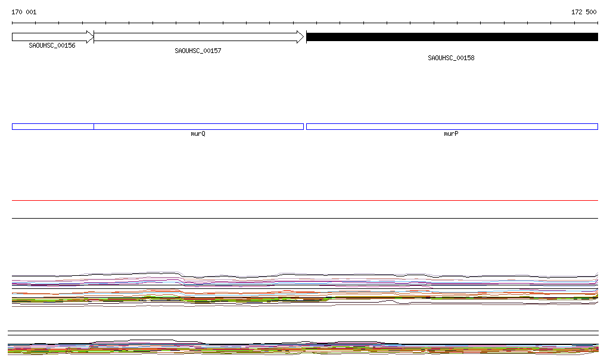Click the 172 500 end coordinate
Viewport: 610px width, 364px height.
[584, 12]
